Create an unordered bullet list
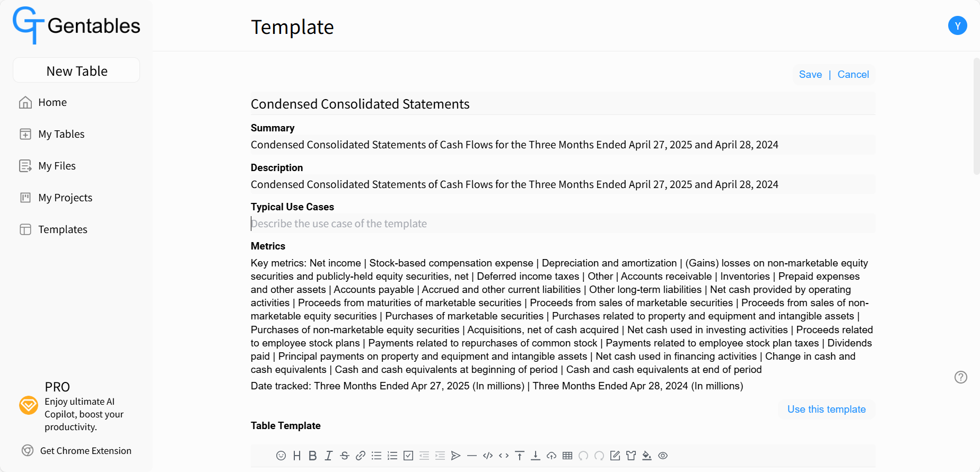This screenshot has height=472, width=980. pyautogui.click(x=377, y=456)
